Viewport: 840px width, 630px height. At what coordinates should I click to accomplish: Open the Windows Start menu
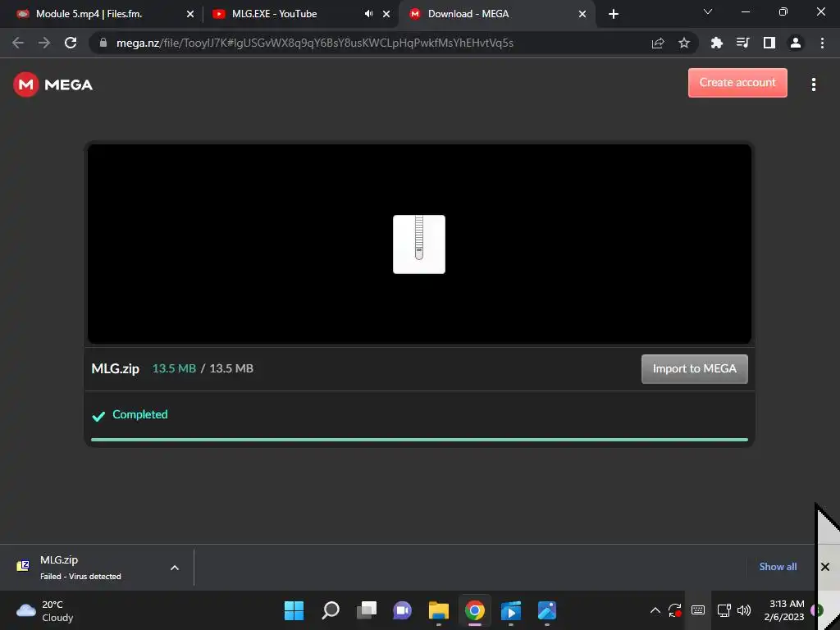[x=294, y=610]
